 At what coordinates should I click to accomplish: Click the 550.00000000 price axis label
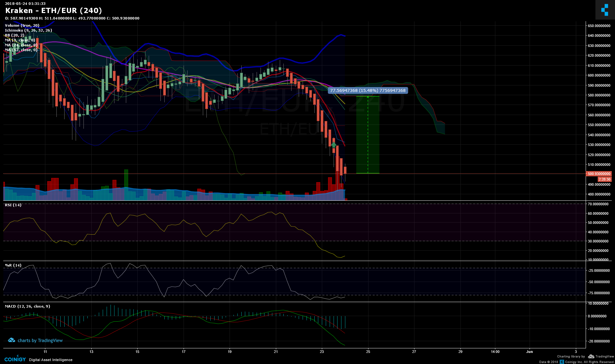(x=599, y=125)
